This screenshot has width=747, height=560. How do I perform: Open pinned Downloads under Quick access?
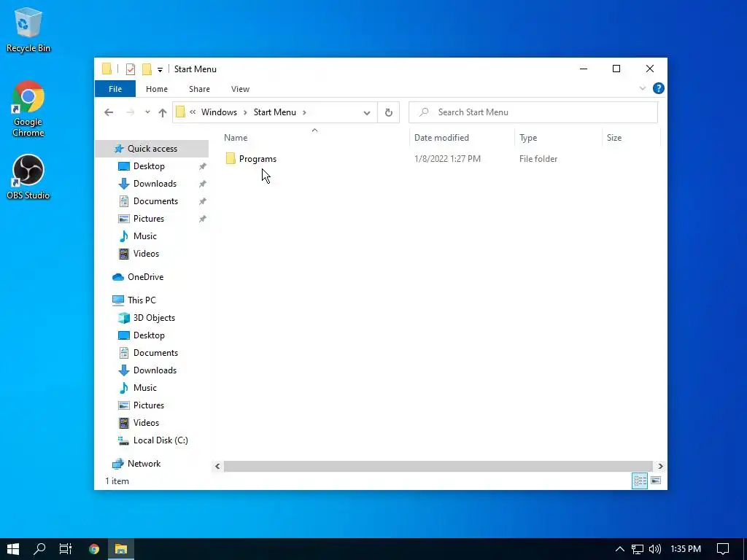coord(155,184)
